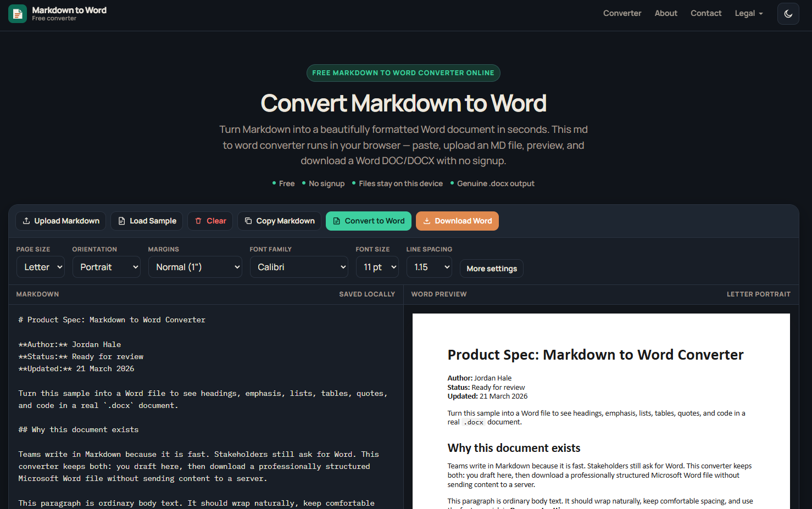Click inside the Markdown editor text area
The image size is (812, 509).
[x=206, y=406]
